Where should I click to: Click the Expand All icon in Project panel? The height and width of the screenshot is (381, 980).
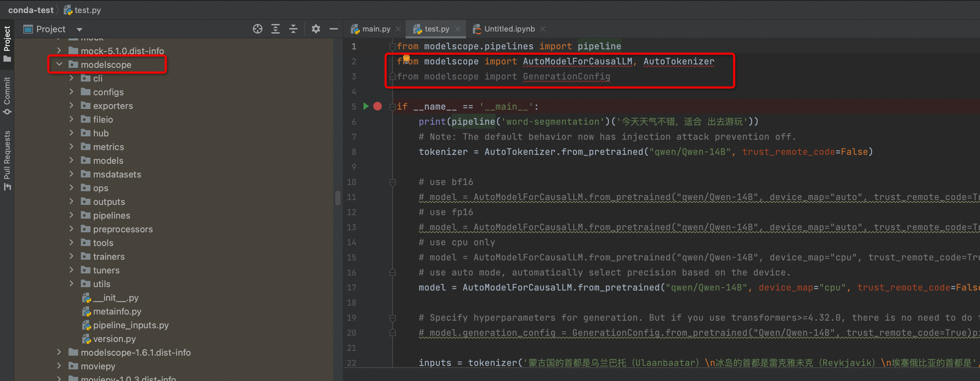point(275,29)
